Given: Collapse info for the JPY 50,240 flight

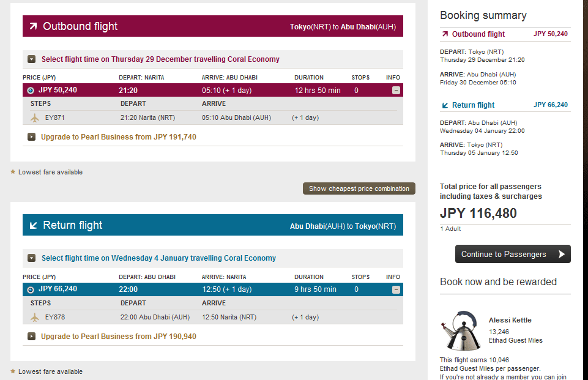Looking at the screenshot, I should coord(396,90).
